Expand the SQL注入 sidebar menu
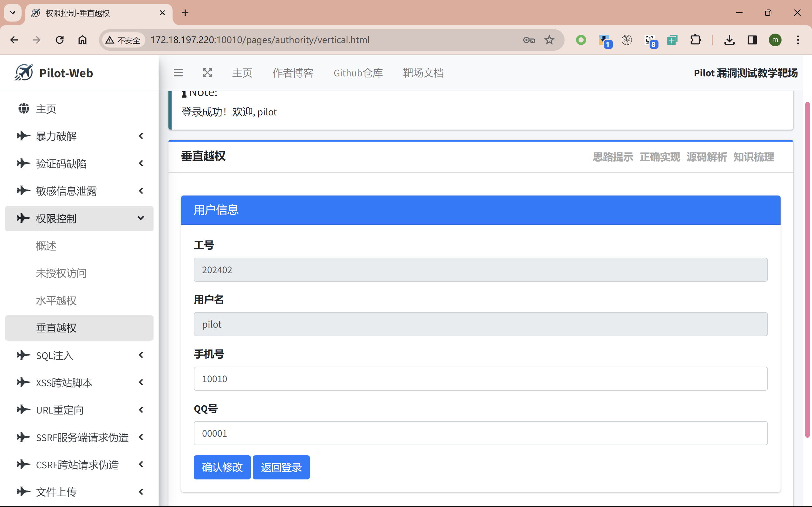The image size is (812, 507). click(x=79, y=355)
